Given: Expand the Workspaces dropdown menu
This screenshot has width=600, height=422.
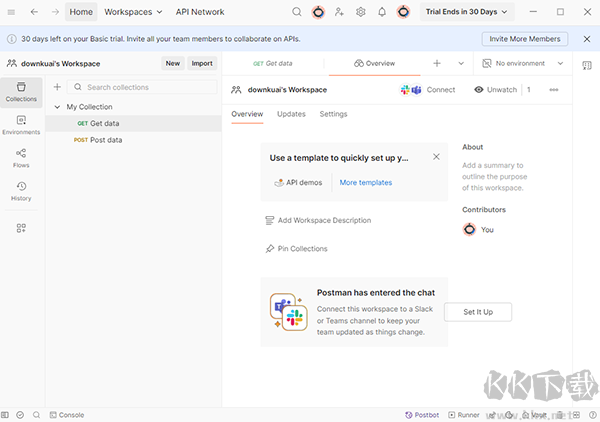Looking at the screenshot, I should point(133,12).
